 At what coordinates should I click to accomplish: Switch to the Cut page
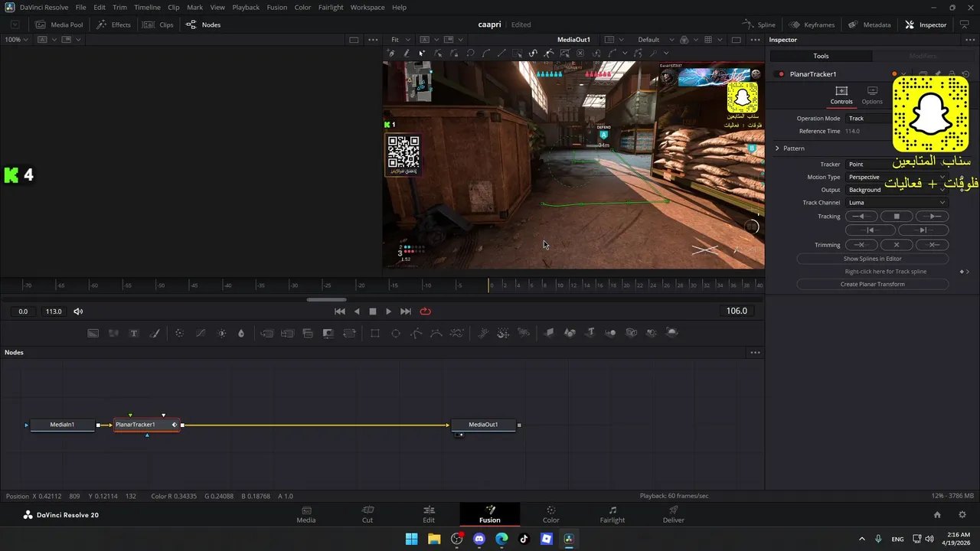[x=367, y=515]
